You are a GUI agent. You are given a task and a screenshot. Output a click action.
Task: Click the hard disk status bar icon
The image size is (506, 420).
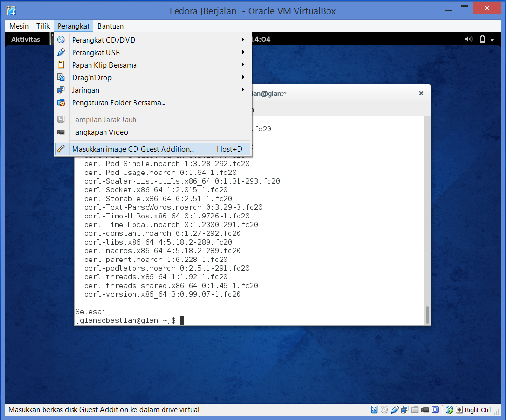click(x=374, y=410)
